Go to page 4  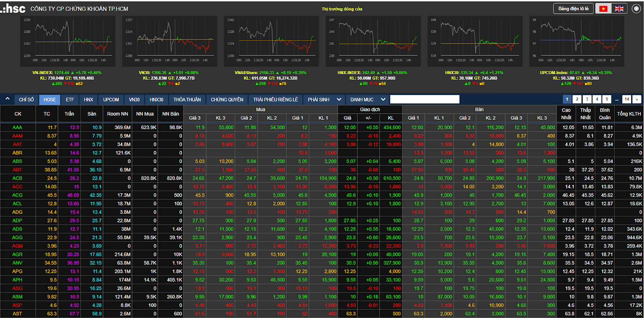click(597, 99)
